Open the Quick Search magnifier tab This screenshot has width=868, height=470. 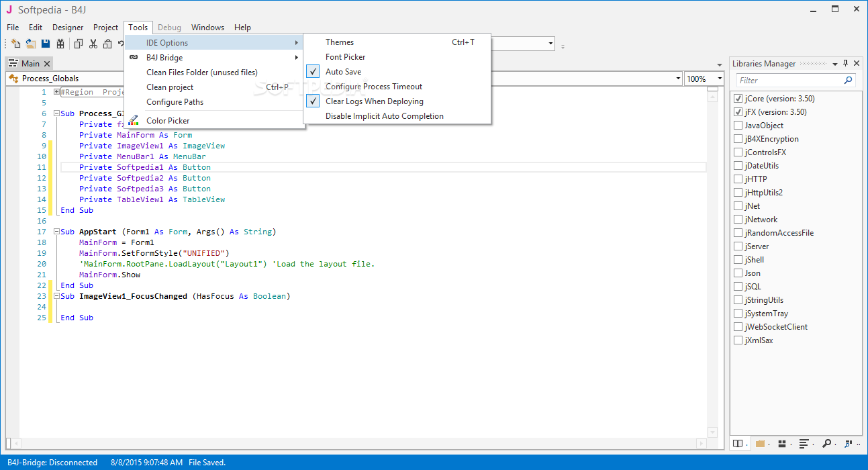coord(827,444)
